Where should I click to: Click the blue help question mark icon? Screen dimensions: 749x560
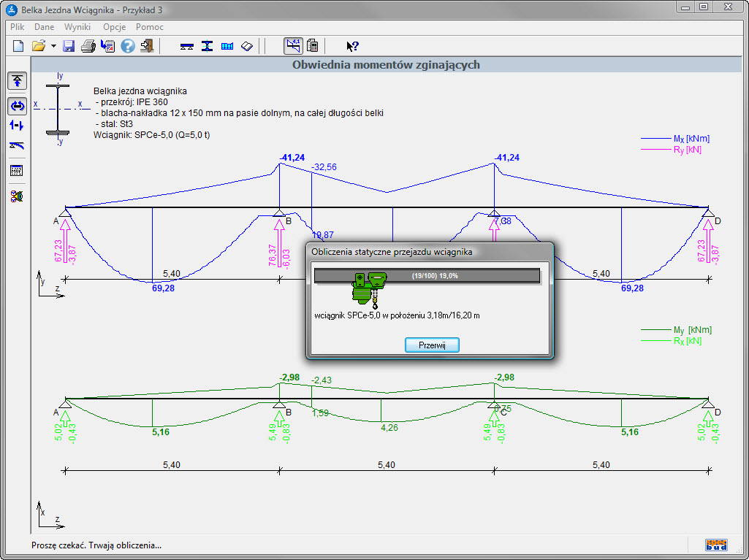point(128,46)
